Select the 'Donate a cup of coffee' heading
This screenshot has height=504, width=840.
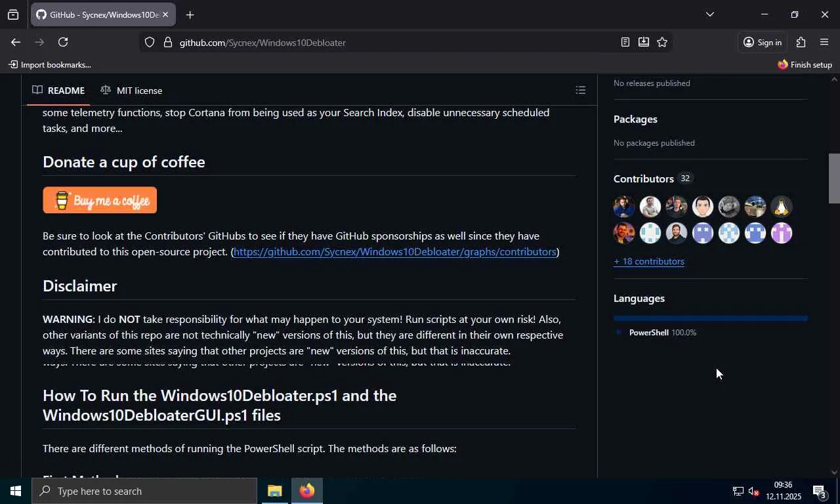[124, 161]
